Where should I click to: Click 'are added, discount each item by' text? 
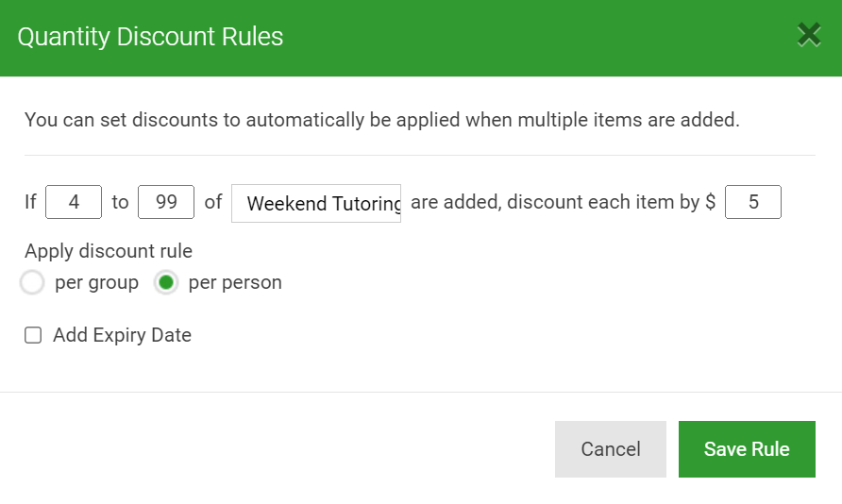[555, 202]
